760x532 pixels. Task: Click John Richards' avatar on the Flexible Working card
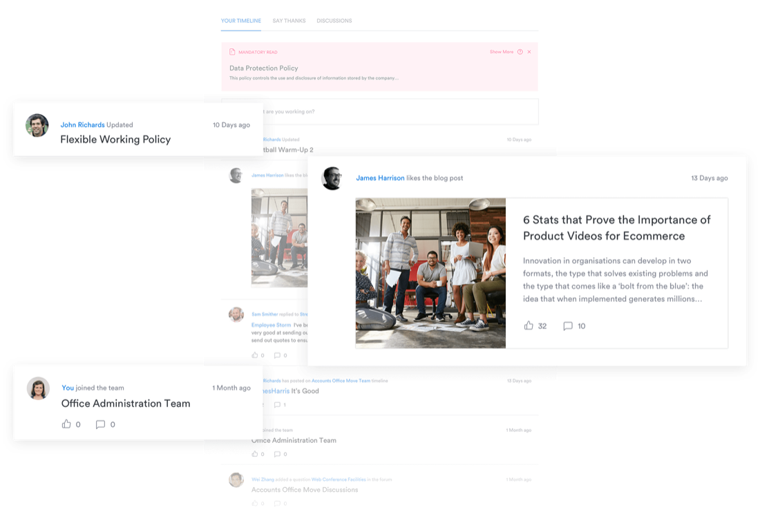(x=37, y=126)
